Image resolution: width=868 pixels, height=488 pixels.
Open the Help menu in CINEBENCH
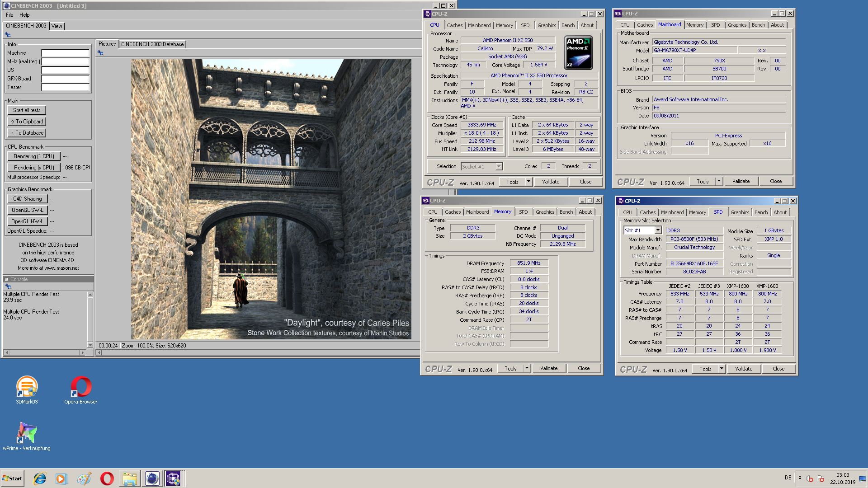coord(24,15)
